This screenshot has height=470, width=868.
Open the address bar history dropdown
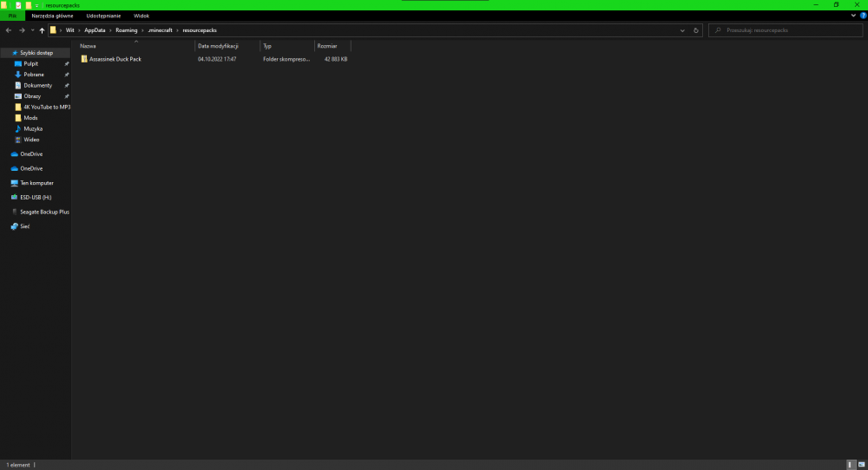[x=682, y=30]
